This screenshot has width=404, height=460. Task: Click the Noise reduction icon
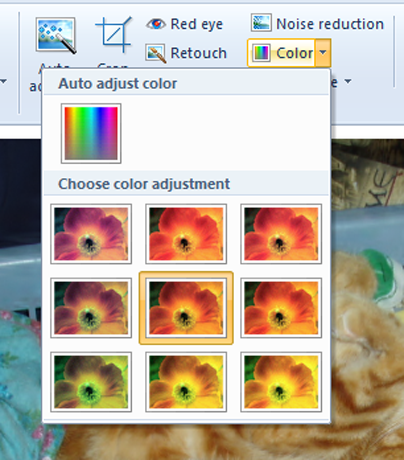pos(261,23)
